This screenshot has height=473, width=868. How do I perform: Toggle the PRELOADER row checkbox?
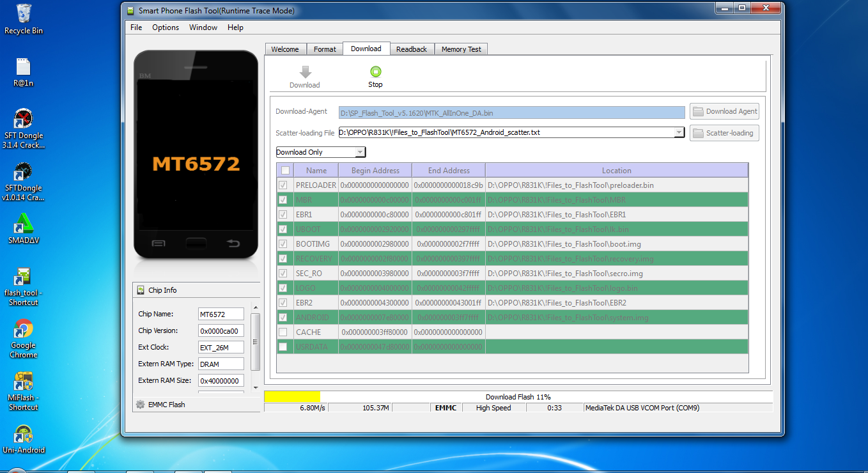(x=283, y=185)
